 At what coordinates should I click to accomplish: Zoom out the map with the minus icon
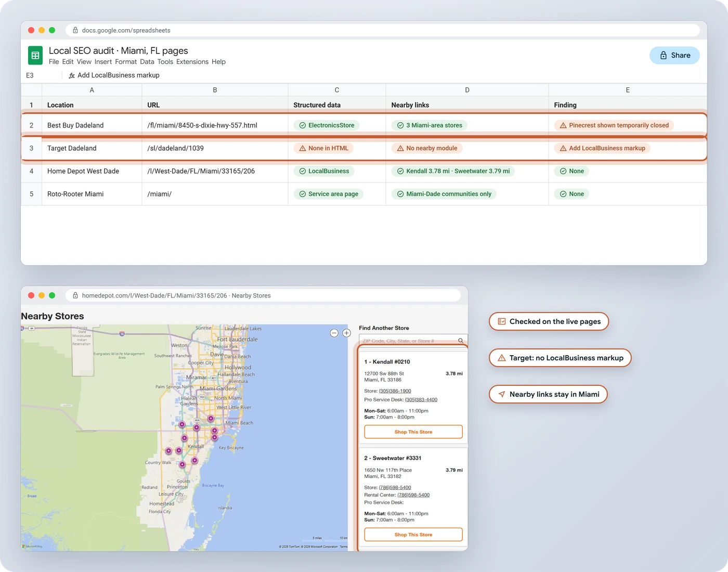click(334, 333)
